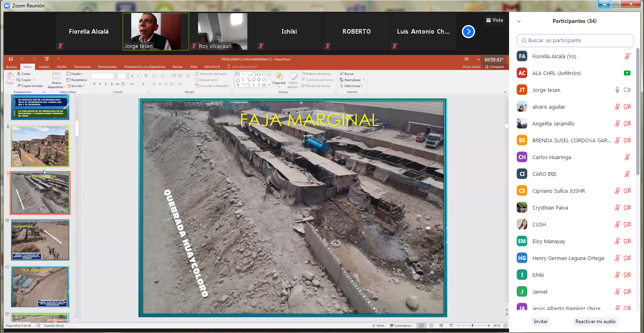
Task: Click the Buscar un participante field
Action: [575, 41]
